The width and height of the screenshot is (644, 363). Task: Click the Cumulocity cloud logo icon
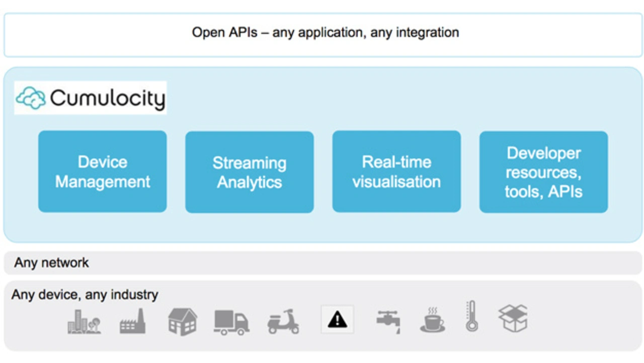coord(31,98)
